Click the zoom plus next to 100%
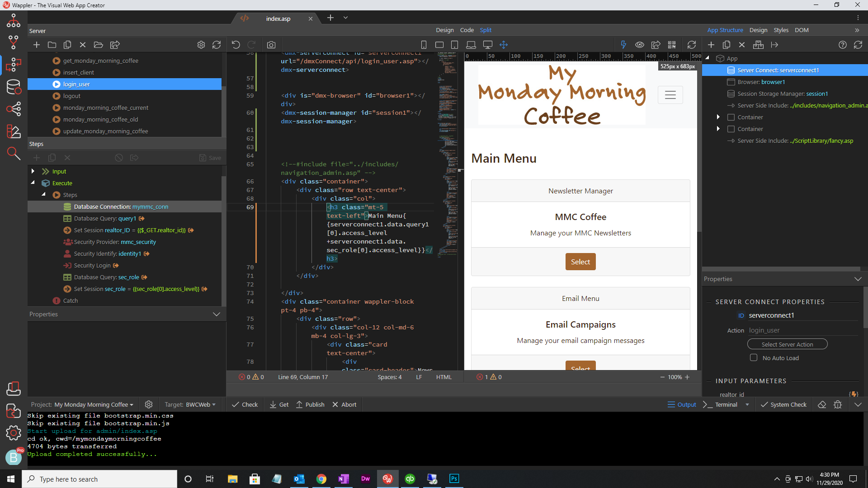The height and width of the screenshot is (488, 868). click(687, 377)
